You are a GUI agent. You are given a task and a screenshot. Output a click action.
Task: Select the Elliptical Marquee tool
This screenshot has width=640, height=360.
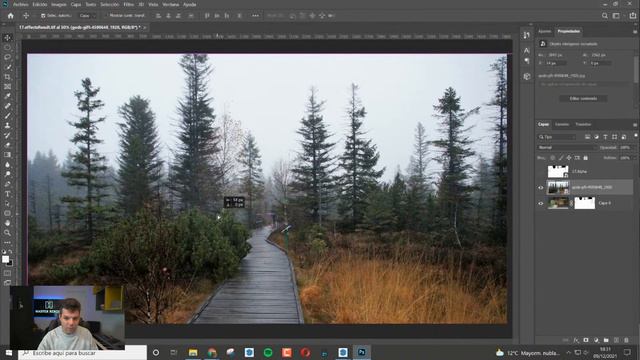(7, 47)
